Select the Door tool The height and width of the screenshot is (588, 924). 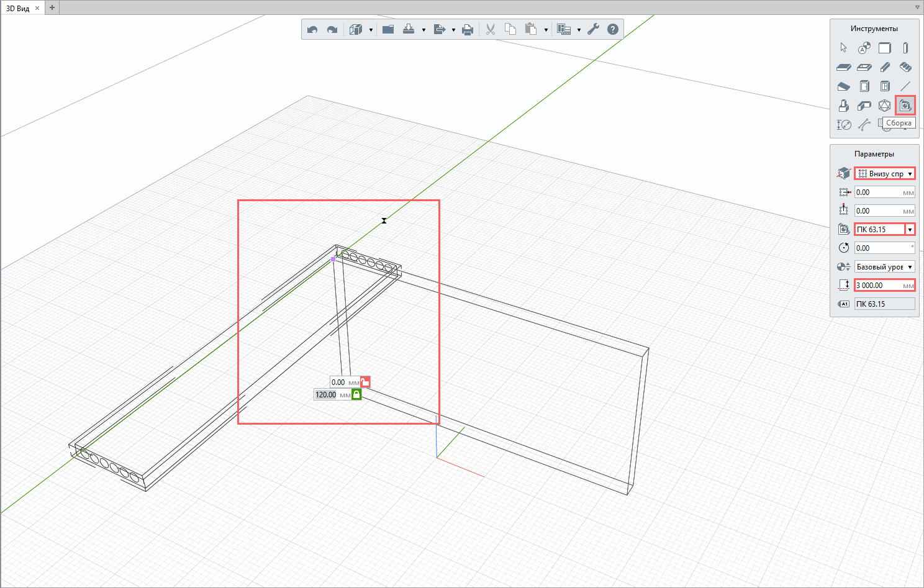[864, 86]
